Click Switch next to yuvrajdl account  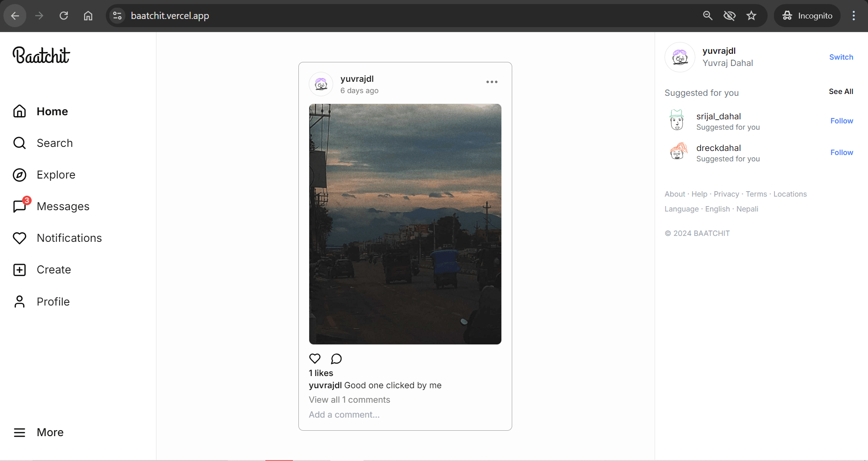coord(841,57)
